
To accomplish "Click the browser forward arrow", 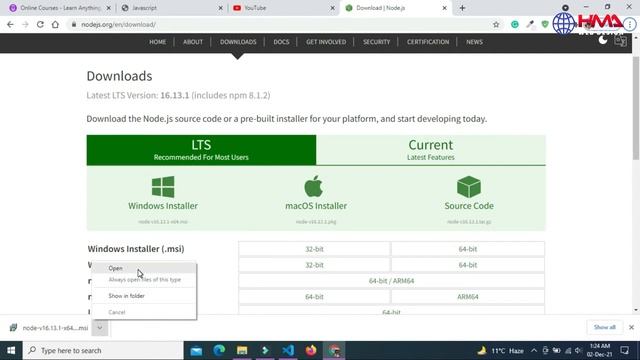I will point(25,24).
